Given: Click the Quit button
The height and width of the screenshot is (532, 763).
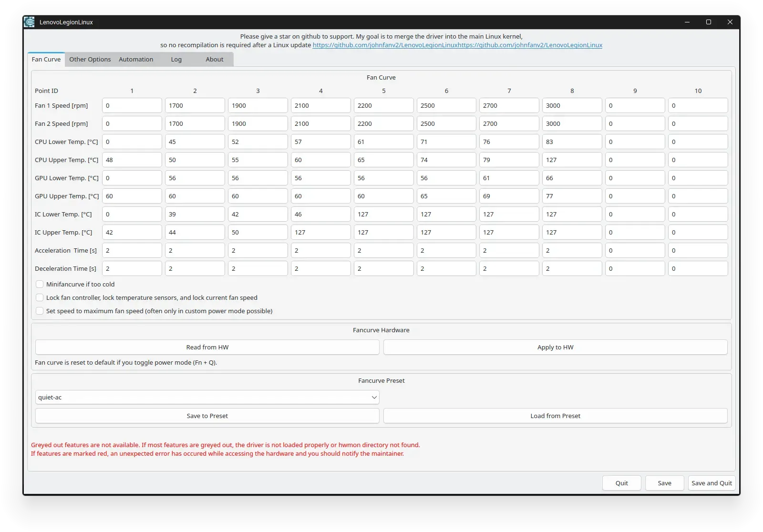Looking at the screenshot, I should pyautogui.click(x=622, y=483).
